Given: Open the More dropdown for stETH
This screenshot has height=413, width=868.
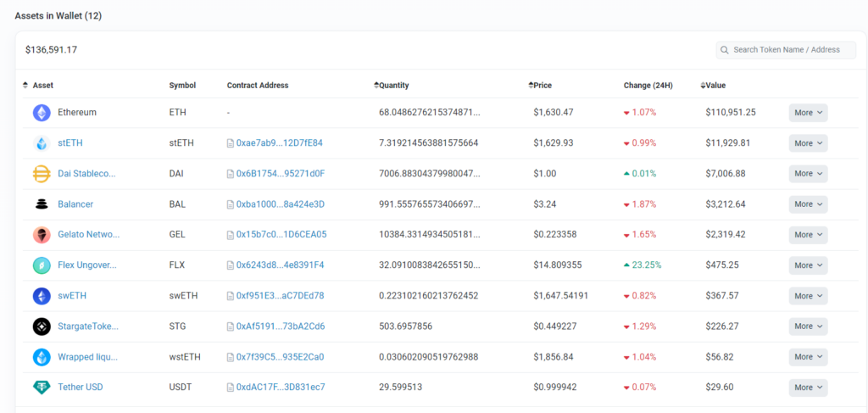Looking at the screenshot, I should click(x=808, y=142).
